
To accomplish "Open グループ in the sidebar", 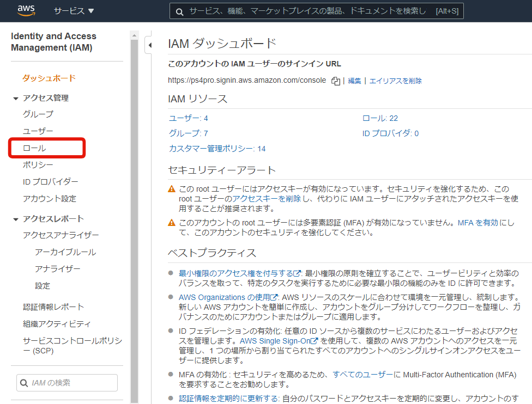I will 38,114.
